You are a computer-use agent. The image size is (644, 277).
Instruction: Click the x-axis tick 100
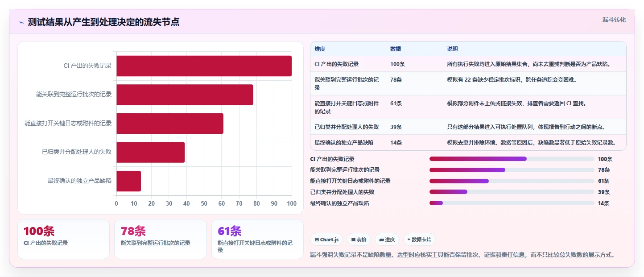point(292,203)
